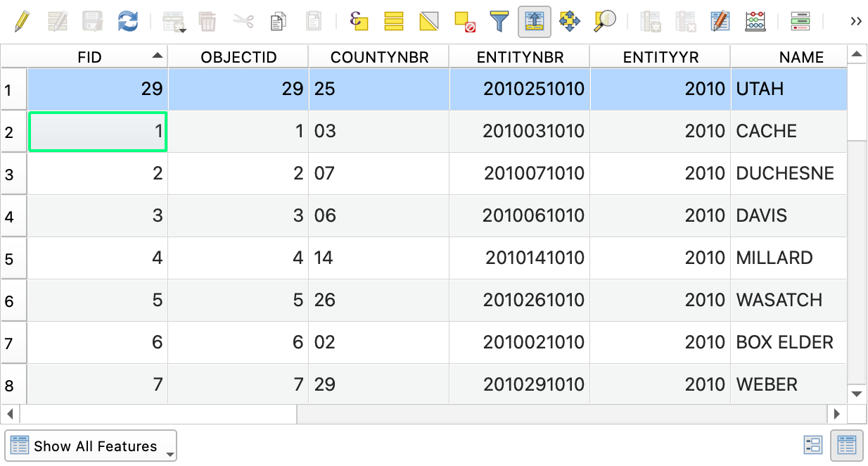Screen dimensions: 868x466
Task: Click the DUCHESNE name cell
Action: [x=789, y=174]
